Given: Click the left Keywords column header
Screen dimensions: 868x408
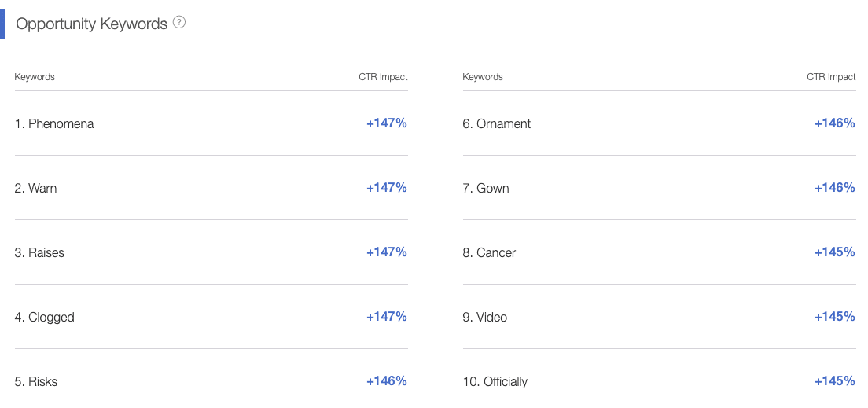Looking at the screenshot, I should pyautogui.click(x=35, y=77).
